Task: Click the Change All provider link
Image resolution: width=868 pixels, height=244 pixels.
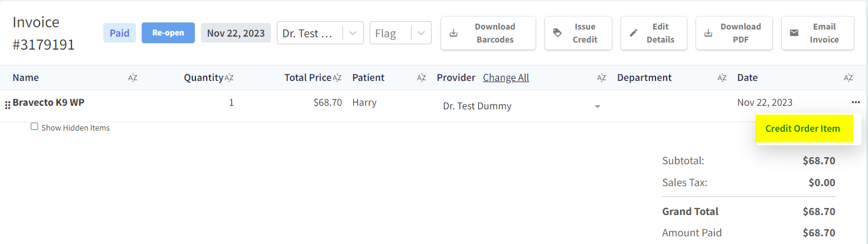Action: [x=505, y=78]
